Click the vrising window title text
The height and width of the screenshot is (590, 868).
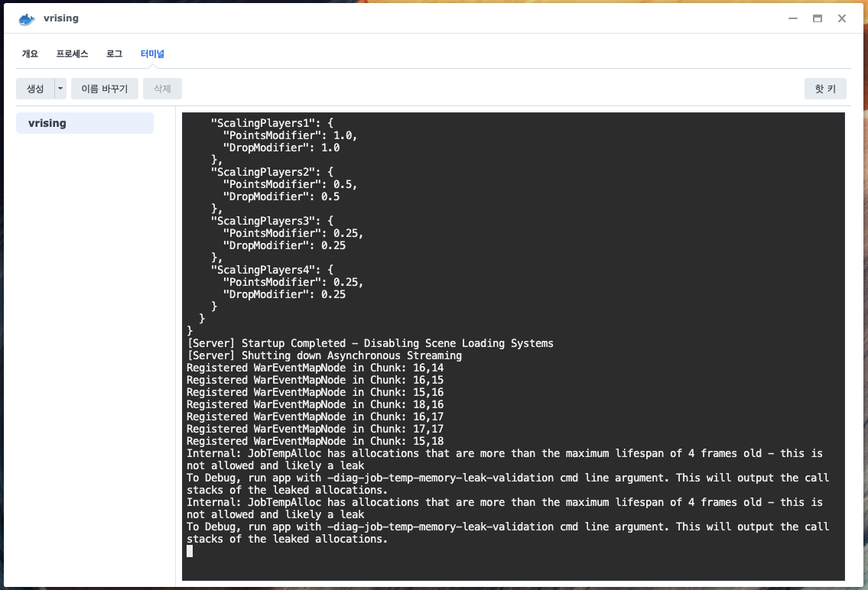61,18
